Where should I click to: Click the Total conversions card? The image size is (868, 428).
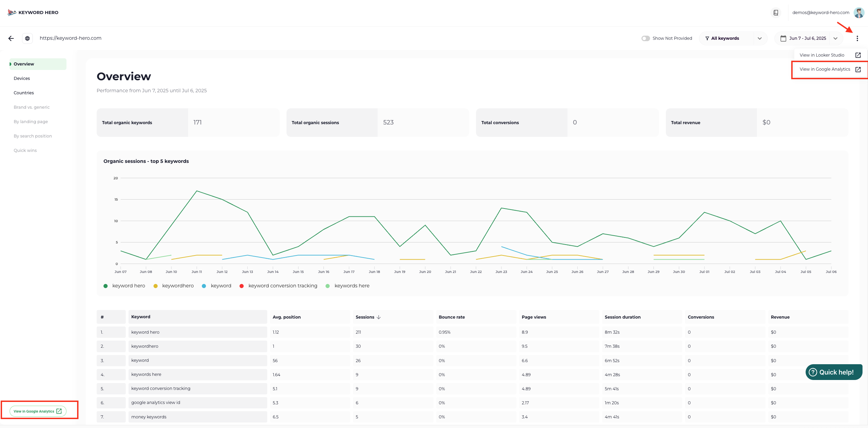[567, 122]
